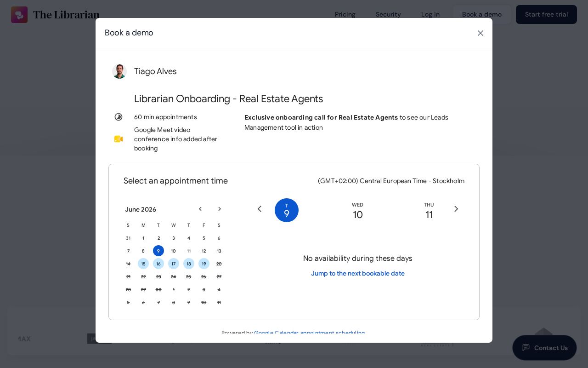
Task: Close the Book a demo dialog
Action: tap(481, 33)
